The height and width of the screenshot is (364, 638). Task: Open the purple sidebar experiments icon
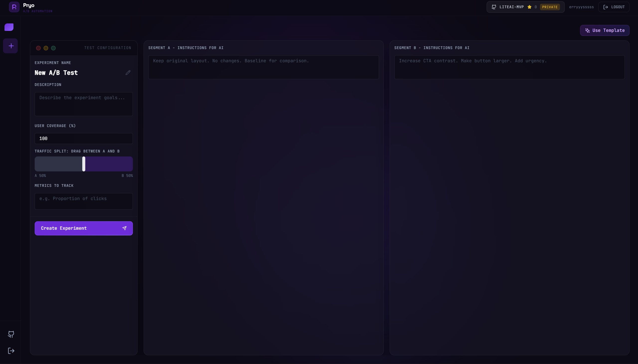point(9,27)
